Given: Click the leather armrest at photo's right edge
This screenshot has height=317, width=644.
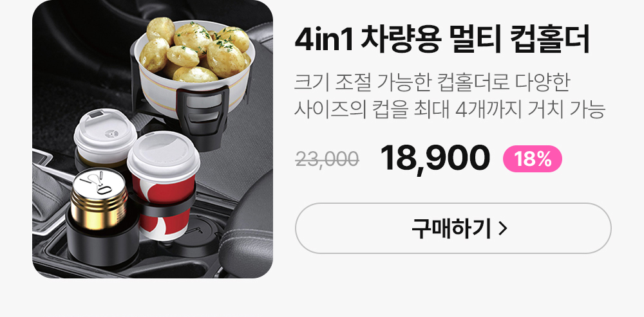Looking at the screenshot, I should click(247, 230).
